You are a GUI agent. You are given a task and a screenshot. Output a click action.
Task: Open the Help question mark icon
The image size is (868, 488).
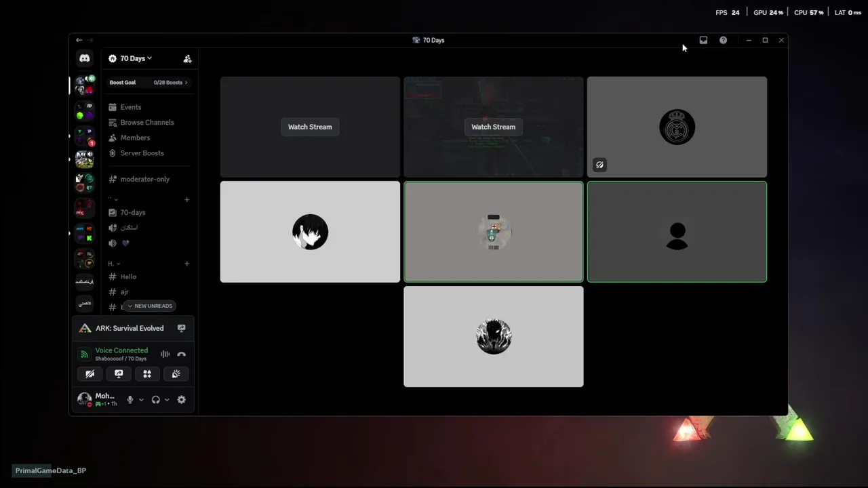(723, 40)
